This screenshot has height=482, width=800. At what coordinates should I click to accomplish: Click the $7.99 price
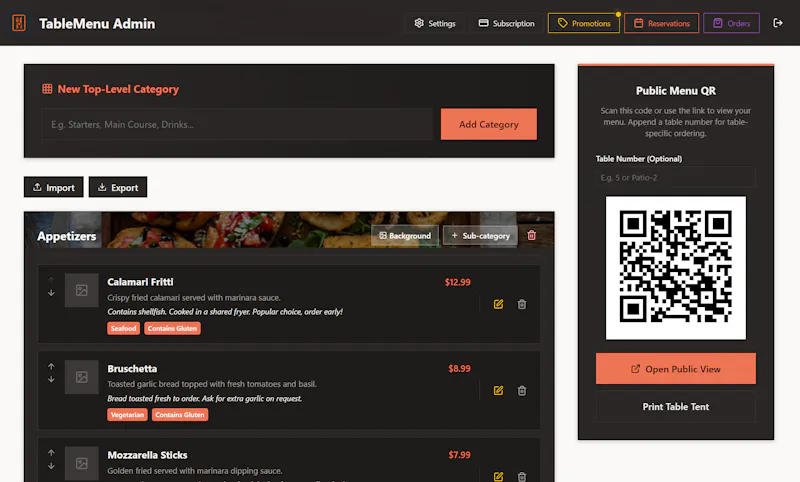pos(459,454)
